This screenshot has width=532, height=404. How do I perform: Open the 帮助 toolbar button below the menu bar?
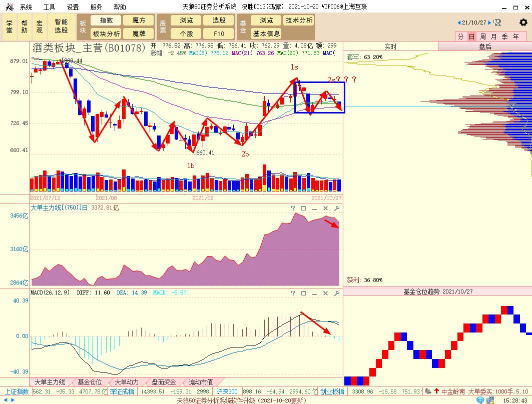(25, 27)
